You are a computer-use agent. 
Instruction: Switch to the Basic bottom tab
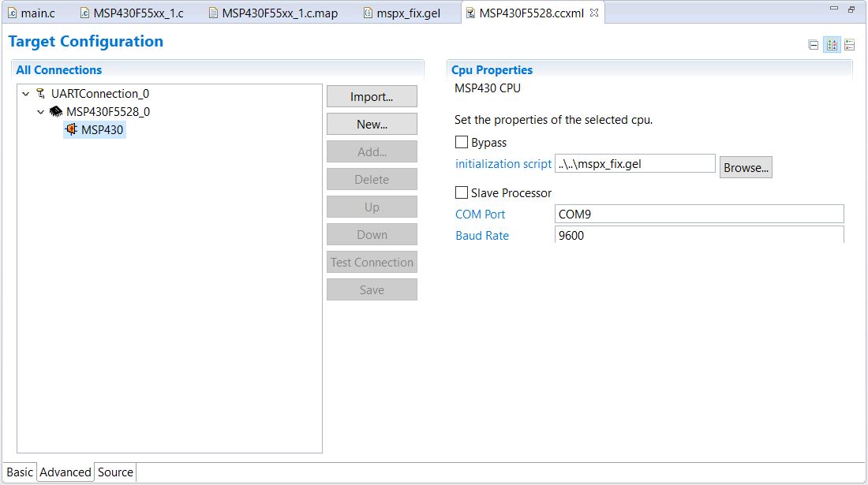point(20,472)
